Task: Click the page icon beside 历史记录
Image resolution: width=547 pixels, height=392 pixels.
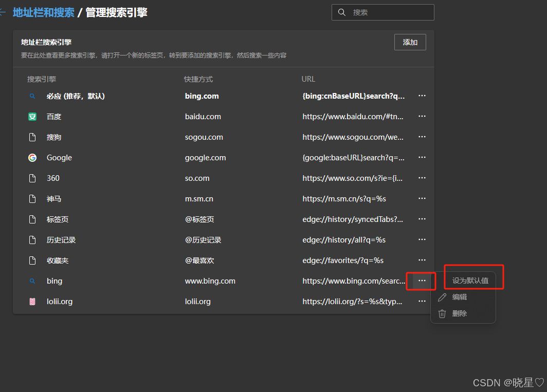Action: coord(32,240)
